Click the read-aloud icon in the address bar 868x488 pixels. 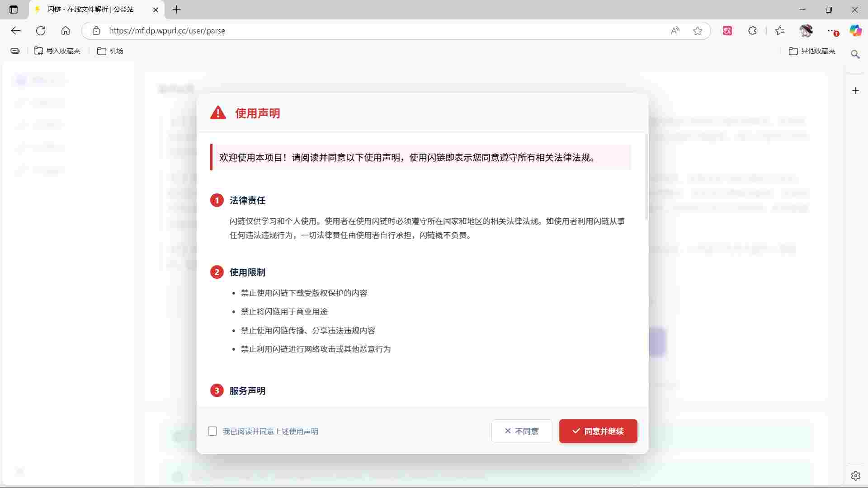(675, 31)
